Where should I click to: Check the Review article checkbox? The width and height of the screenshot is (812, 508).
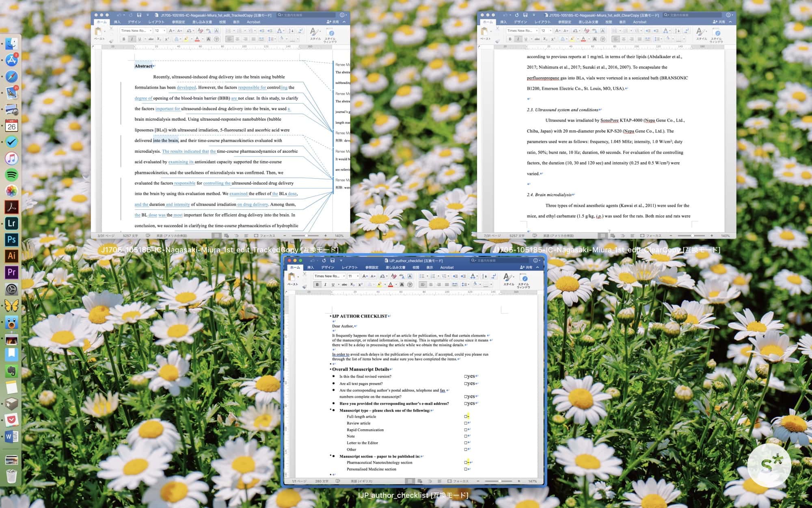[466, 423]
